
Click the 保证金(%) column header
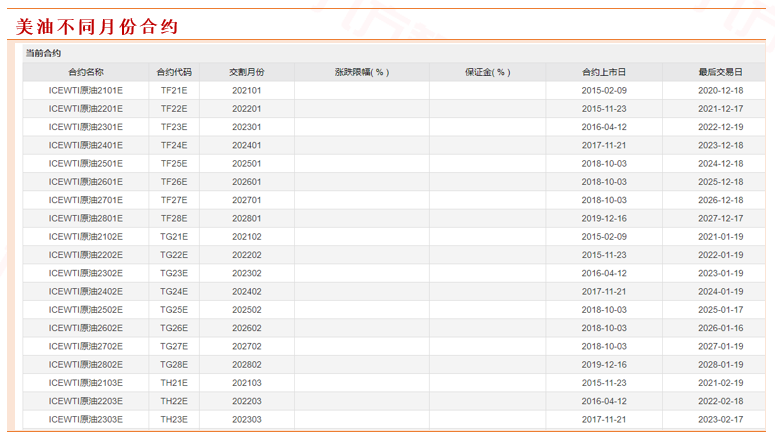pyautogui.click(x=487, y=72)
